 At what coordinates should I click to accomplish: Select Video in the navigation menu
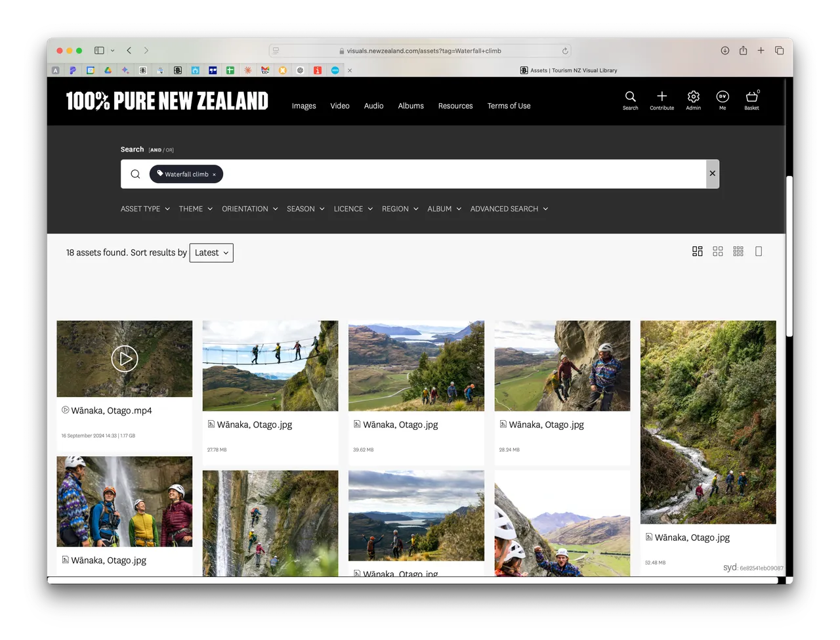coord(340,106)
